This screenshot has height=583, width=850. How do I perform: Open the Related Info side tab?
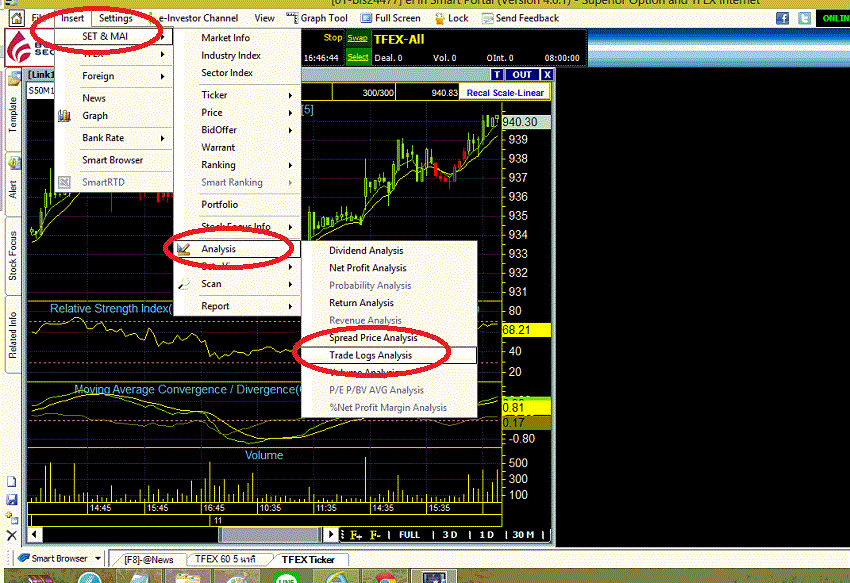tap(13, 335)
